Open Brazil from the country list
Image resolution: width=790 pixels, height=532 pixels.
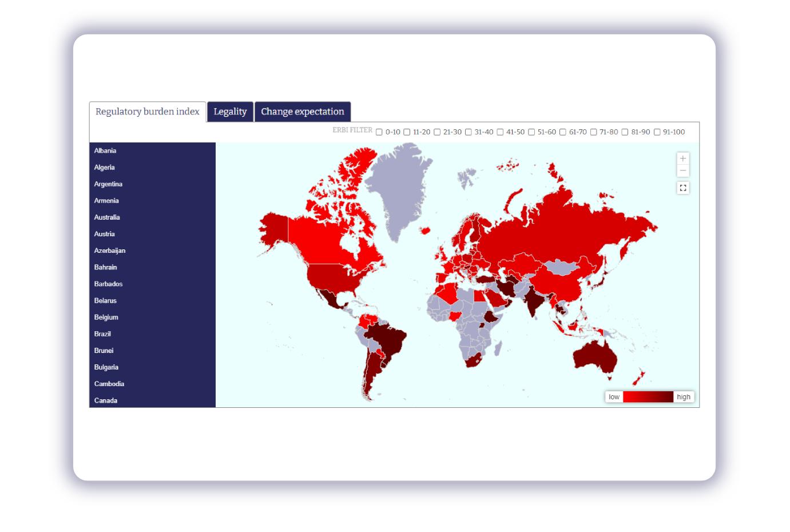tap(102, 334)
